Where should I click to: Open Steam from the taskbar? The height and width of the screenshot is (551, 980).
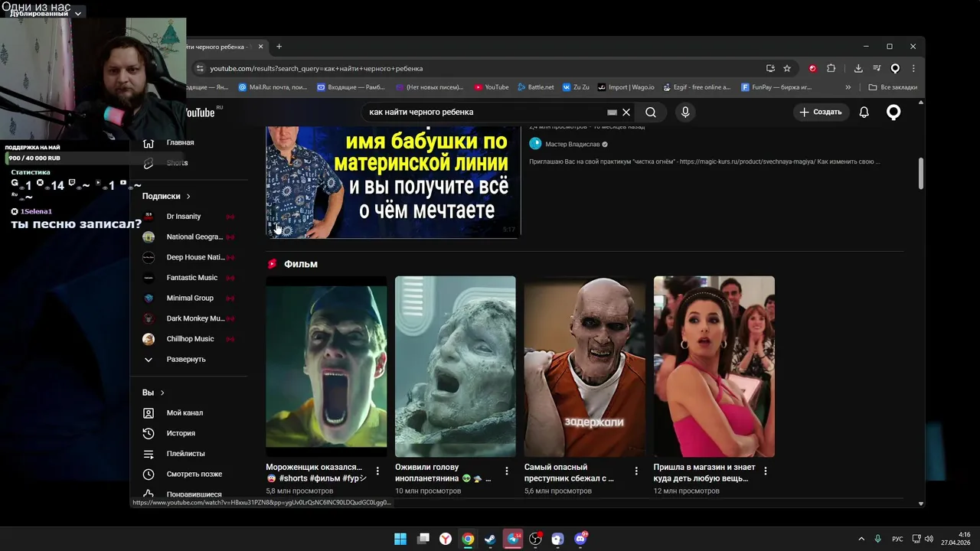(x=490, y=539)
